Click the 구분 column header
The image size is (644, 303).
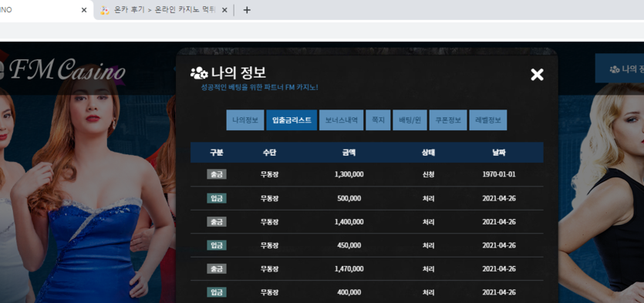point(217,153)
